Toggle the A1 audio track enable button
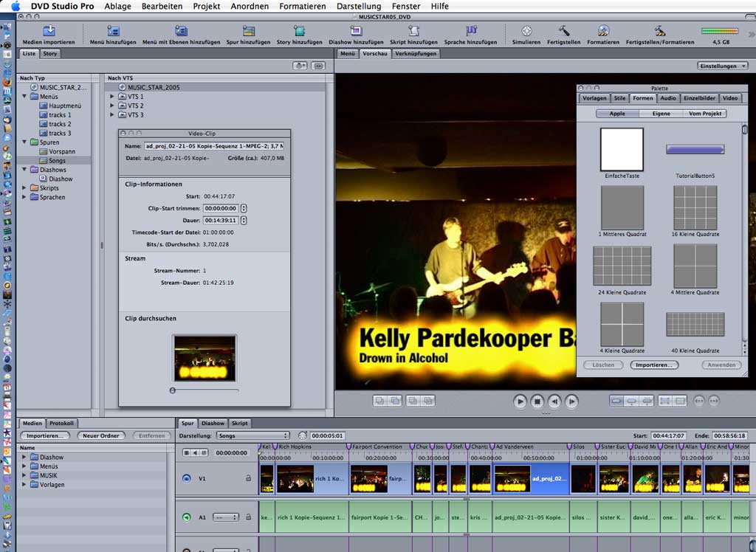 coord(186,517)
